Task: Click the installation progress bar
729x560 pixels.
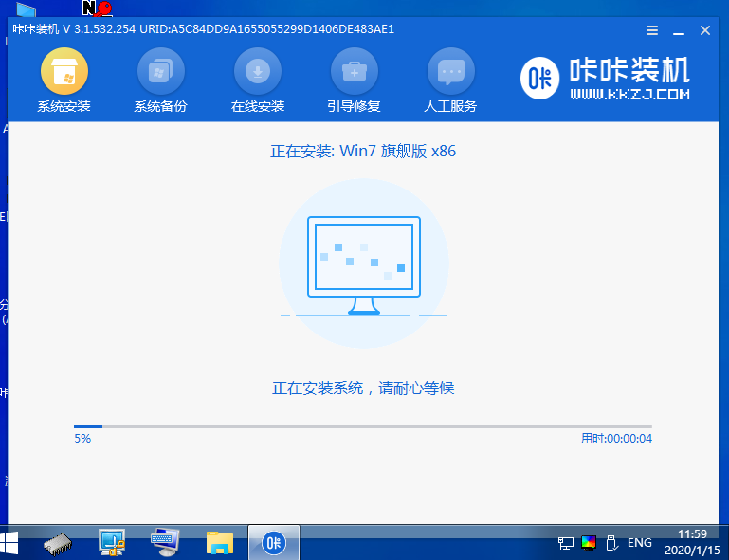Action: tap(362, 426)
